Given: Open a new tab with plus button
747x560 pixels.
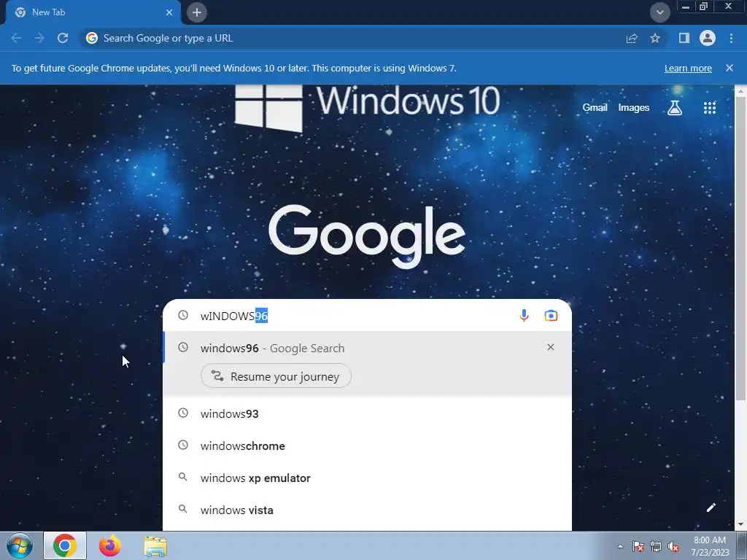Looking at the screenshot, I should pos(197,12).
